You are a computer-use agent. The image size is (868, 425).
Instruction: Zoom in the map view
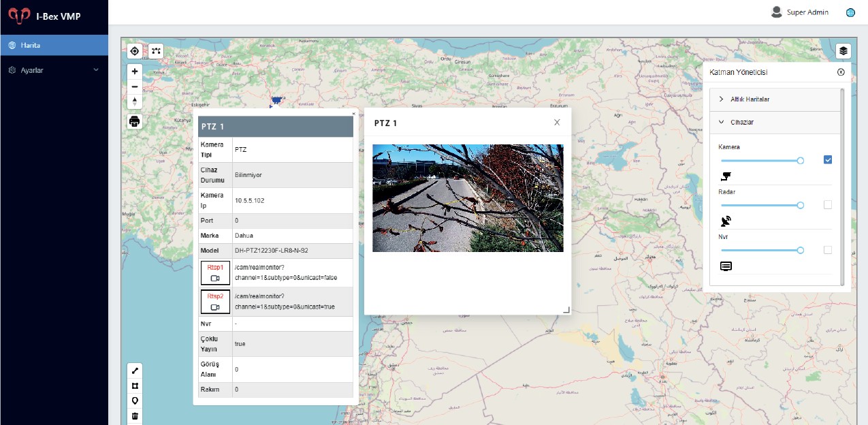pos(135,72)
